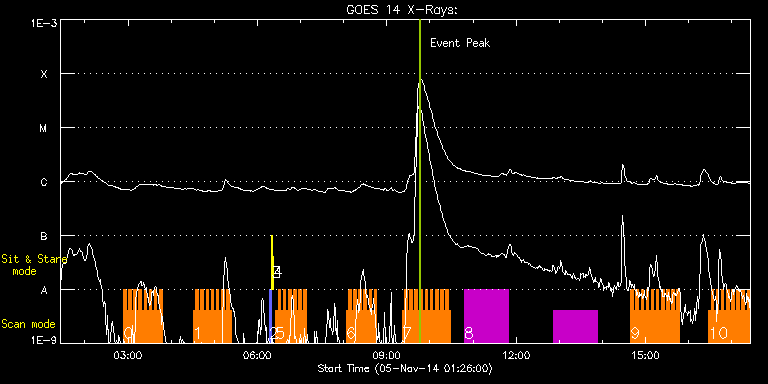Select orange scan block labeled 1

coord(213,316)
